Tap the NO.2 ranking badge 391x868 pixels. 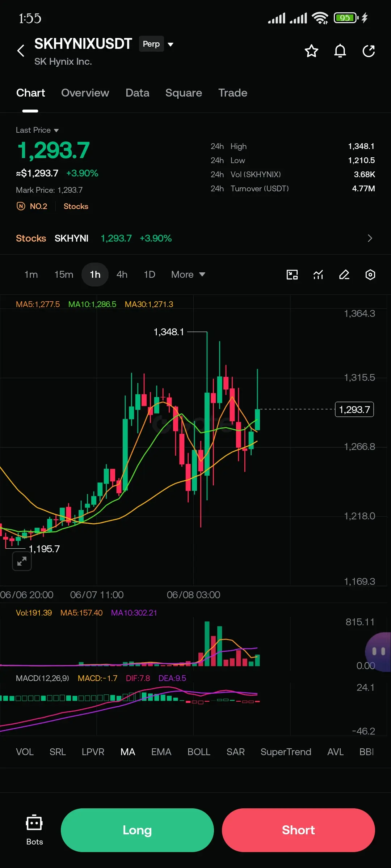tap(32, 206)
